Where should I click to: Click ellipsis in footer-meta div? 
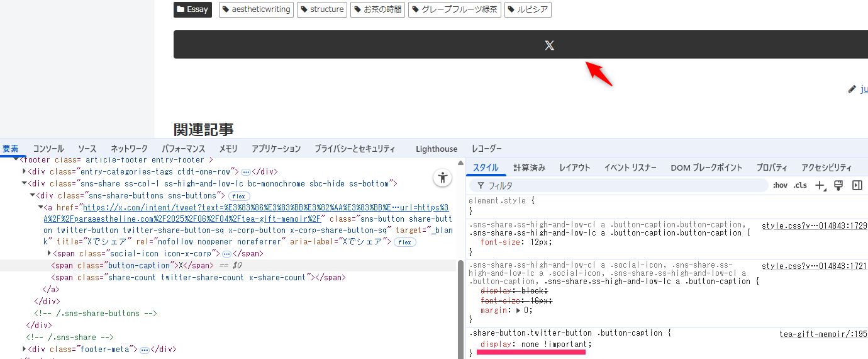pos(144,349)
